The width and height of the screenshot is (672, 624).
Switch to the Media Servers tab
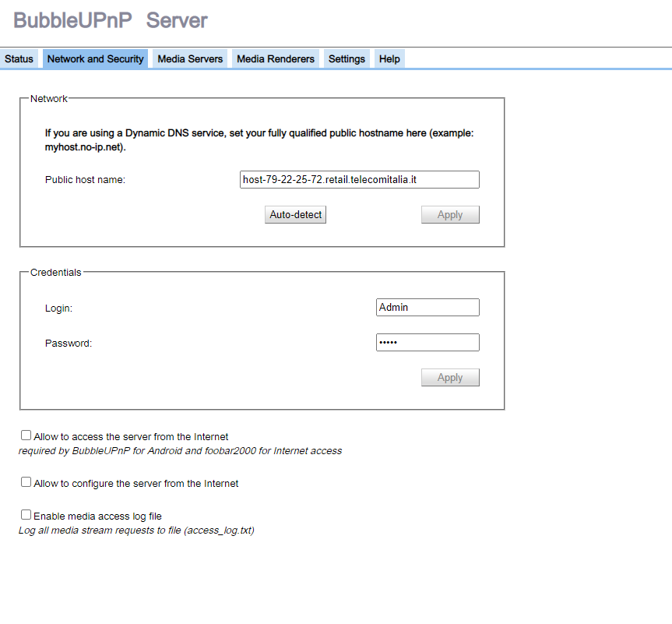click(190, 58)
